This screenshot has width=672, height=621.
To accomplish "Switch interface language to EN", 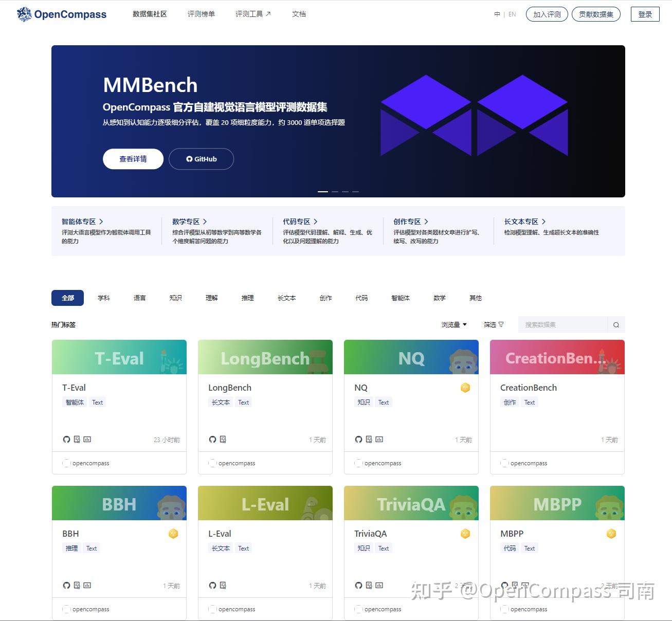I will (x=512, y=14).
